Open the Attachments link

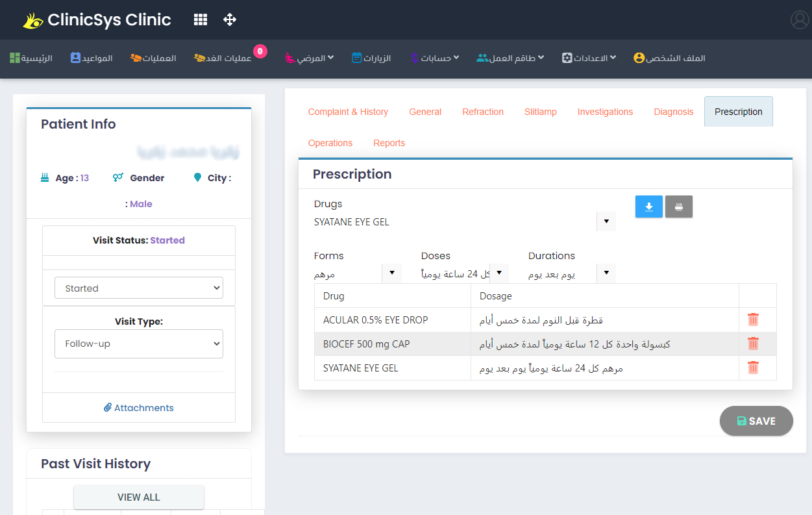coord(139,408)
